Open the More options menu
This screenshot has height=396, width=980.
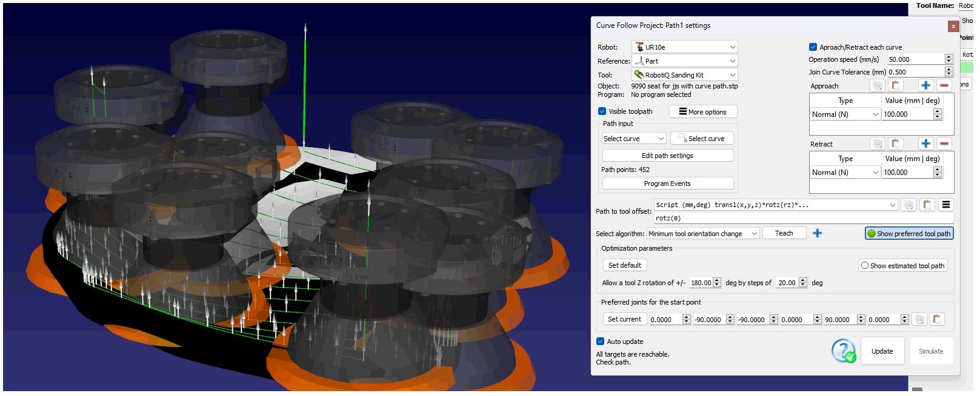pyautogui.click(x=702, y=112)
